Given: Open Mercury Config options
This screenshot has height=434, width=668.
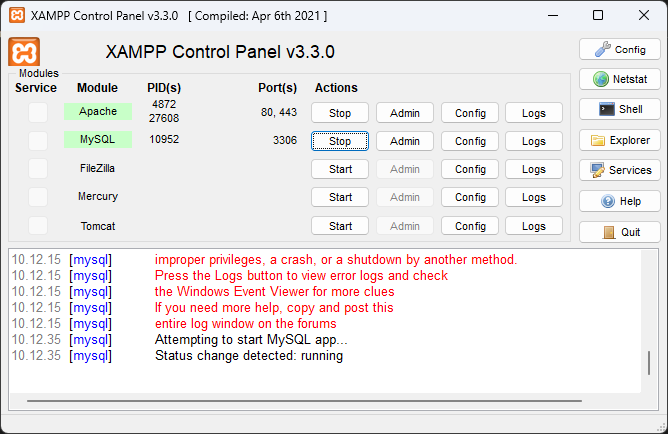Looking at the screenshot, I should tap(470, 197).
